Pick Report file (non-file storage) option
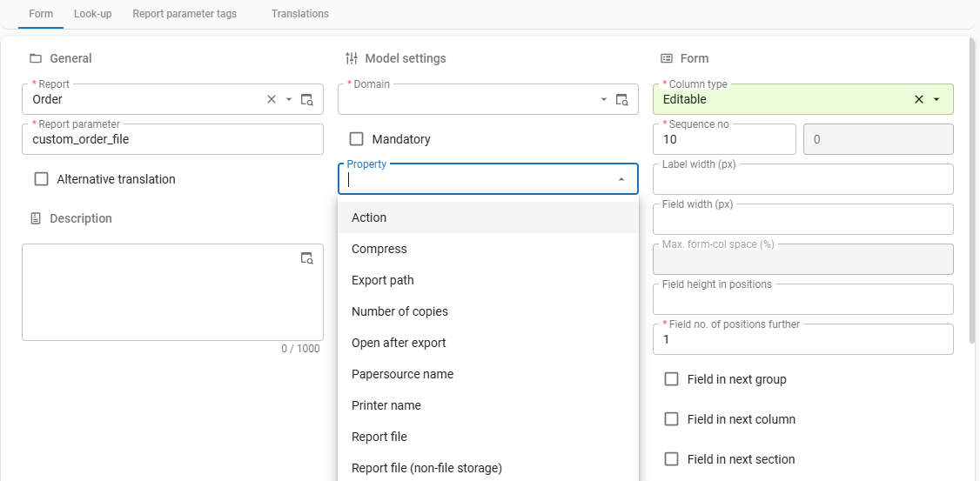Viewport: 980px width, 481px height. click(x=488, y=467)
